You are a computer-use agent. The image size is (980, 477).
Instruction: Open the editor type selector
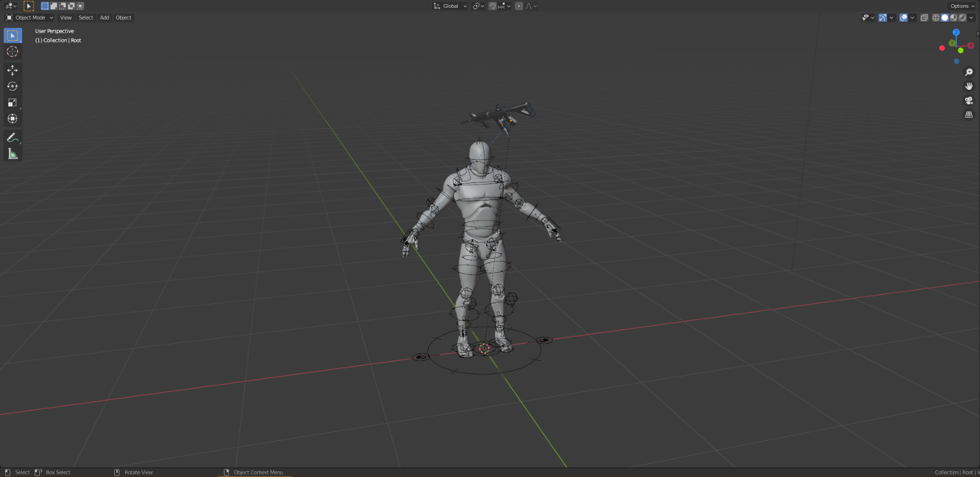11,6
